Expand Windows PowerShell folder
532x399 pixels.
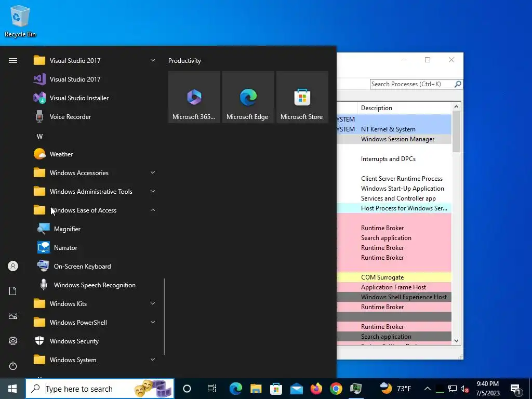153,322
